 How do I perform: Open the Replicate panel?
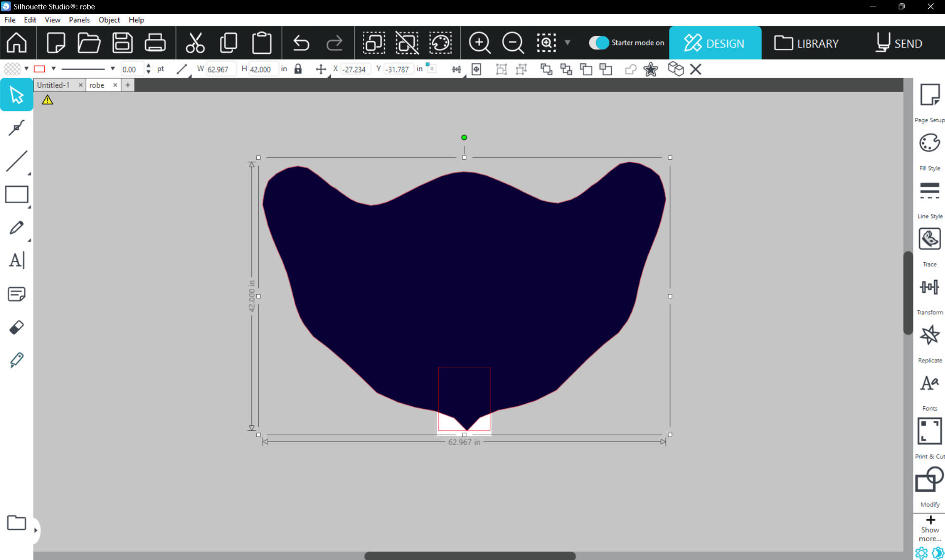pos(929,336)
